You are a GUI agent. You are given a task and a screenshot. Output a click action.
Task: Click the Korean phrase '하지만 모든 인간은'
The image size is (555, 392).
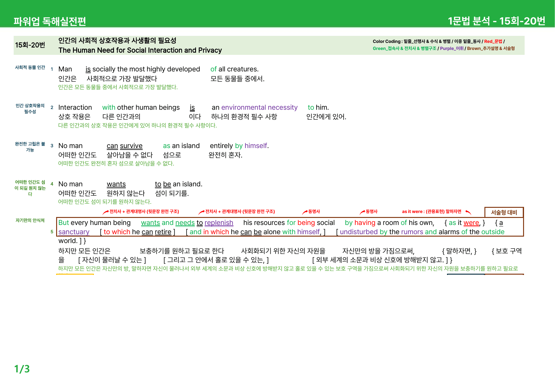click(84, 251)
